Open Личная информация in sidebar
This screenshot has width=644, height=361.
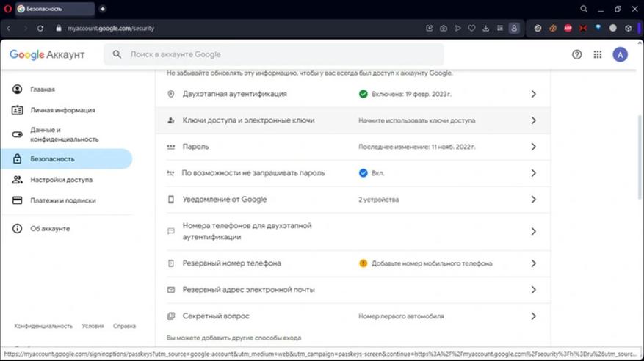[x=67, y=110]
